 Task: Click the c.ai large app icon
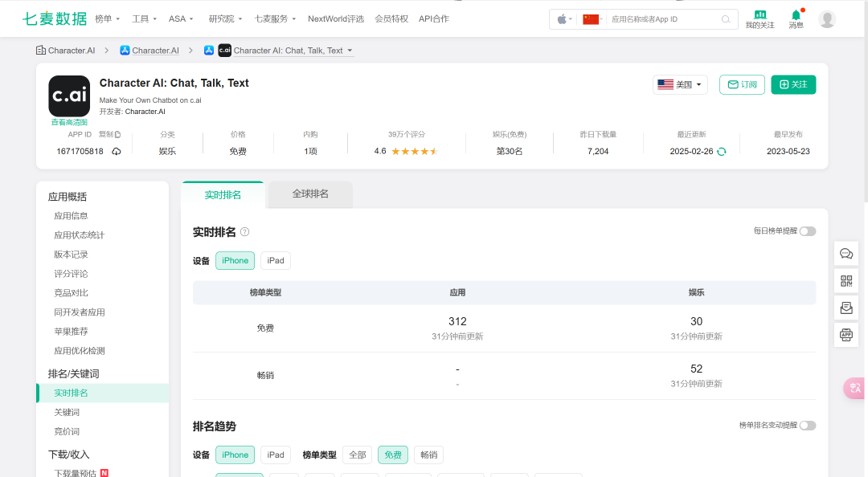(69, 96)
